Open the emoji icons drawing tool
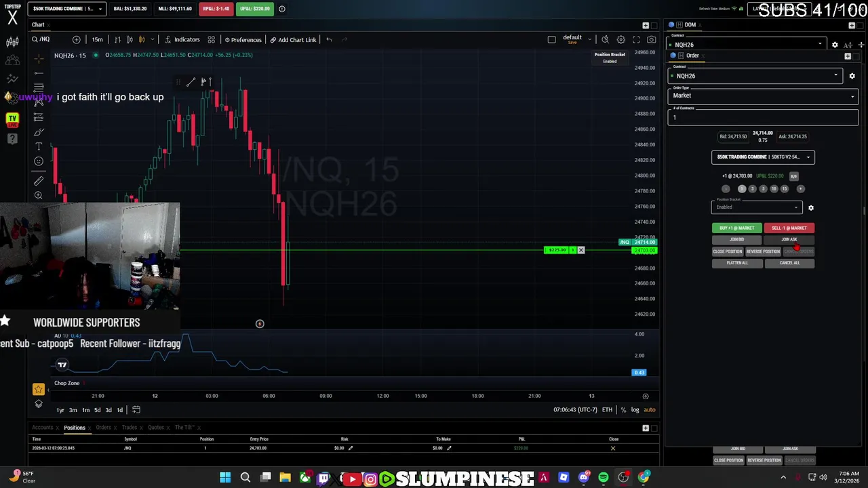The height and width of the screenshot is (488, 868). pyautogui.click(x=39, y=161)
